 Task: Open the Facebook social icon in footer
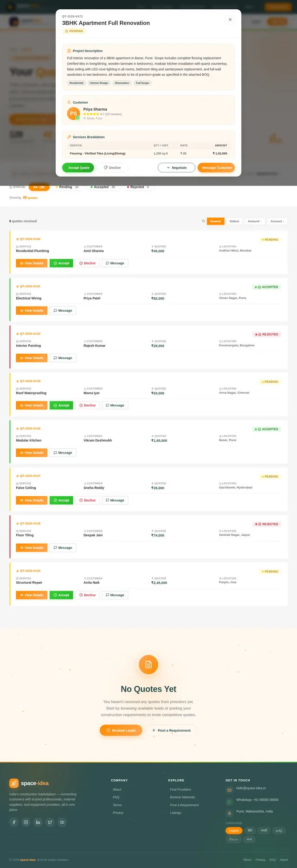pyautogui.click(x=14, y=822)
